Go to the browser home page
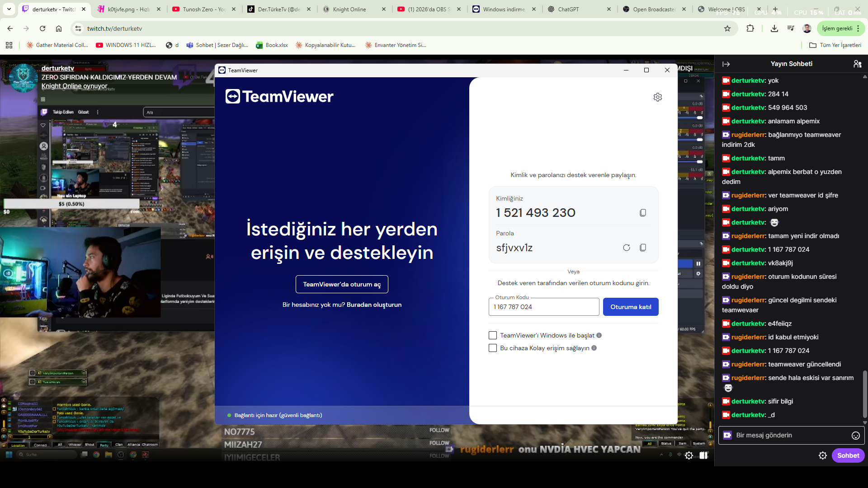This screenshot has width=868, height=488. pyautogui.click(x=59, y=28)
